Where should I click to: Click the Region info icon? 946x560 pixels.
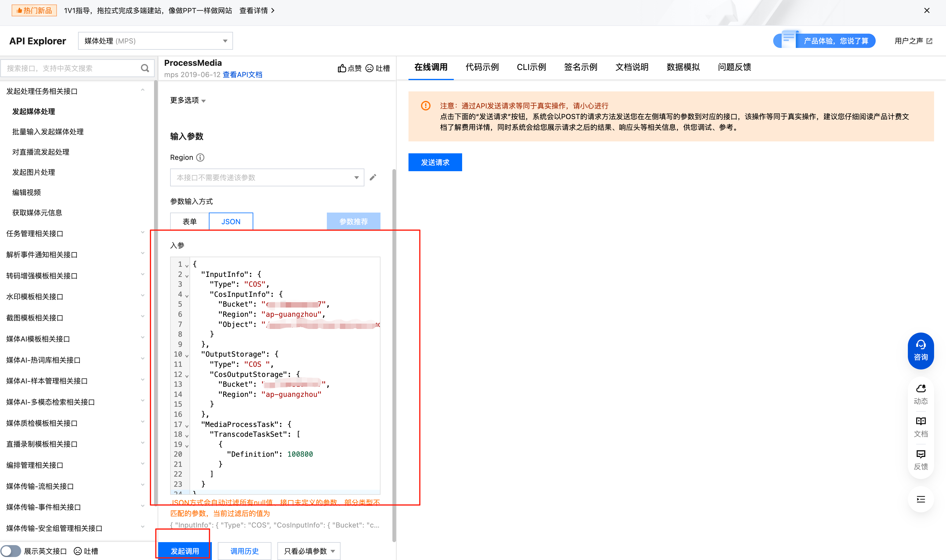tap(201, 157)
